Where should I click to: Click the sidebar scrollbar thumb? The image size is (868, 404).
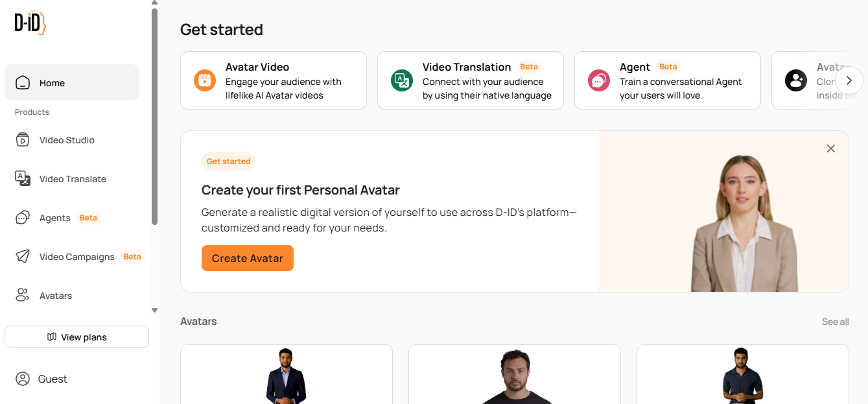[x=154, y=117]
